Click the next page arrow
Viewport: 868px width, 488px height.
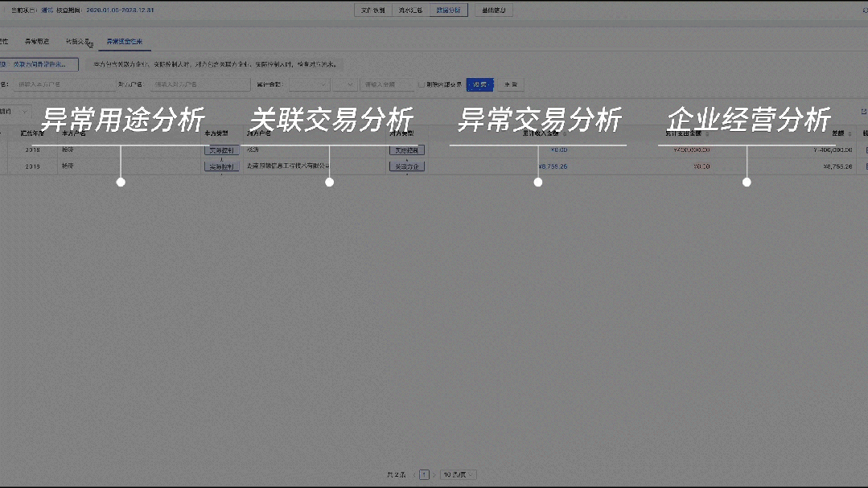(x=434, y=474)
